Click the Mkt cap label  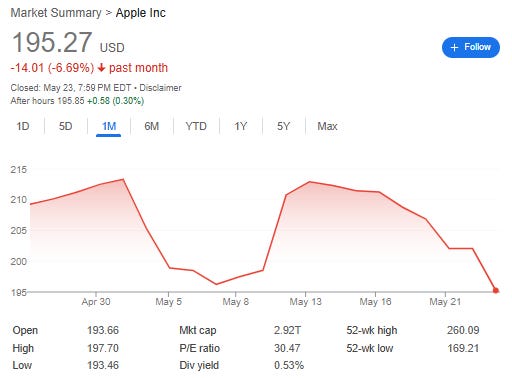coord(198,330)
